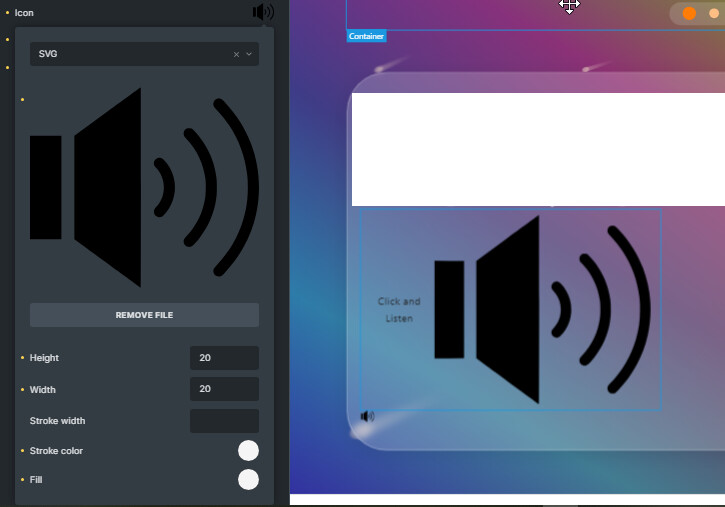725x507 pixels.
Task: Click the Width input field
Action: (x=224, y=389)
